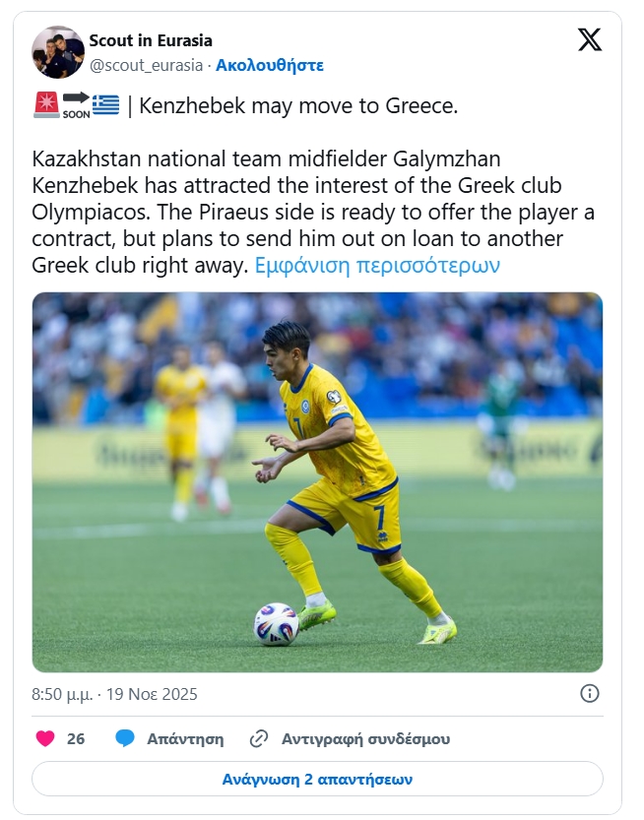
Task: Click the copy link chain icon
Action: click(259, 738)
